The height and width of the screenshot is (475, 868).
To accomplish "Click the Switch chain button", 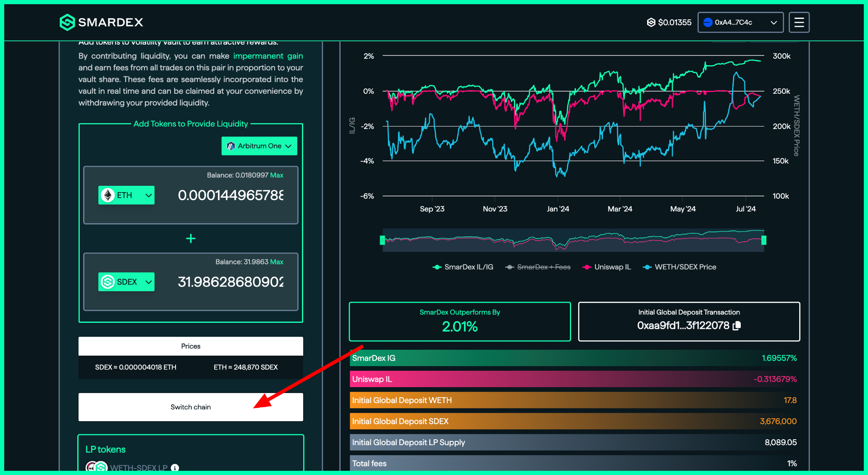I will coord(191,407).
